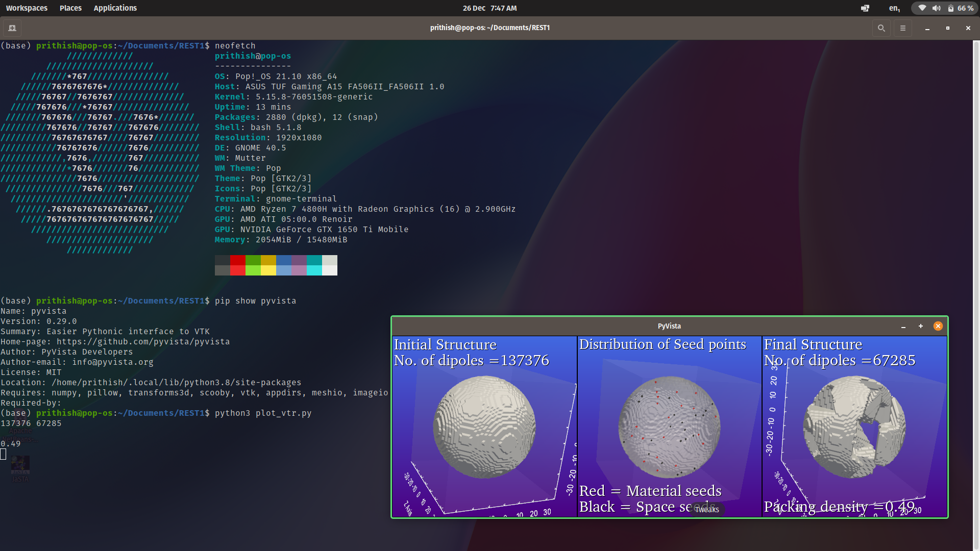Expand the clock showing 26 Dec 7:47 AM
The width and height of the screenshot is (980, 551).
(x=490, y=8)
